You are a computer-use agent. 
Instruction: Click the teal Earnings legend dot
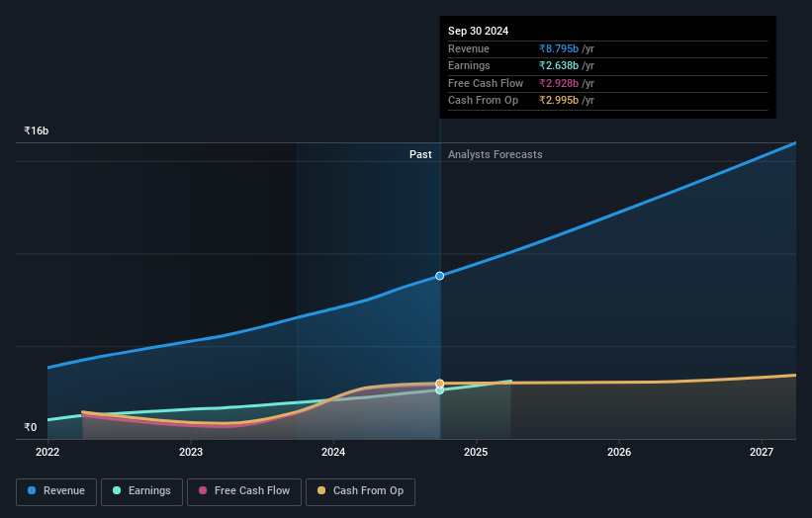click(x=117, y=490)
